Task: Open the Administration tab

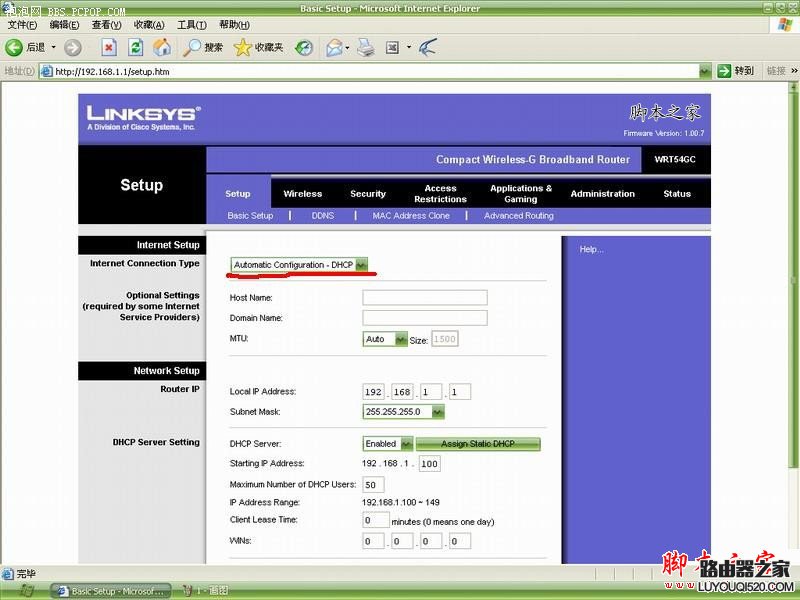Action: pos(603,194)
